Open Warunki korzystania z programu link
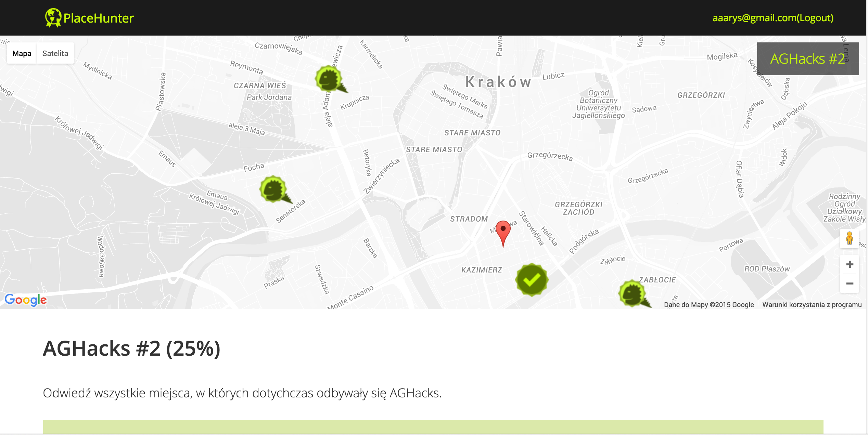 coord(812,305)
